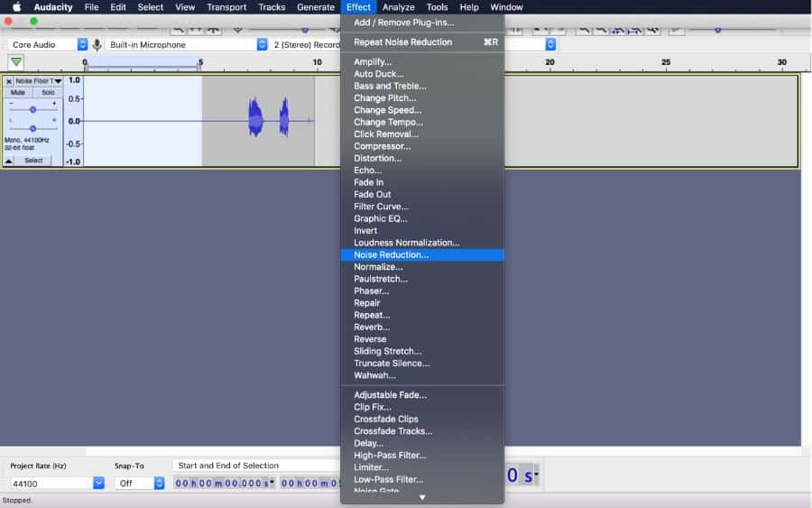
Task: Select the Click Removal effect
Action: 422,134
